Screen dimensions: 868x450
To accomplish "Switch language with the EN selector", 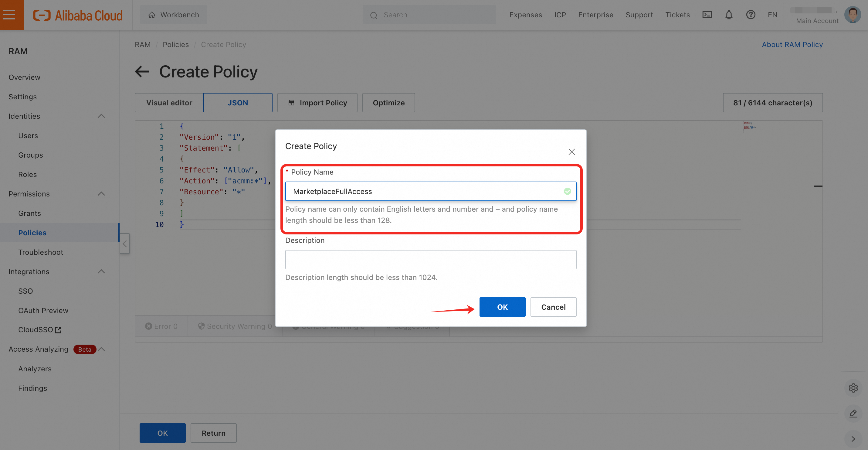I will click(772, 15).
